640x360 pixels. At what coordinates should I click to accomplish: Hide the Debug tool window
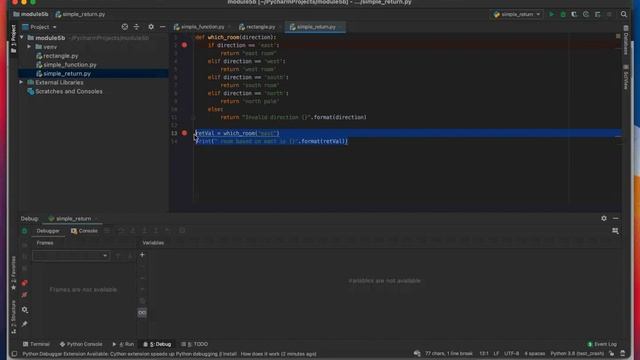616,218
